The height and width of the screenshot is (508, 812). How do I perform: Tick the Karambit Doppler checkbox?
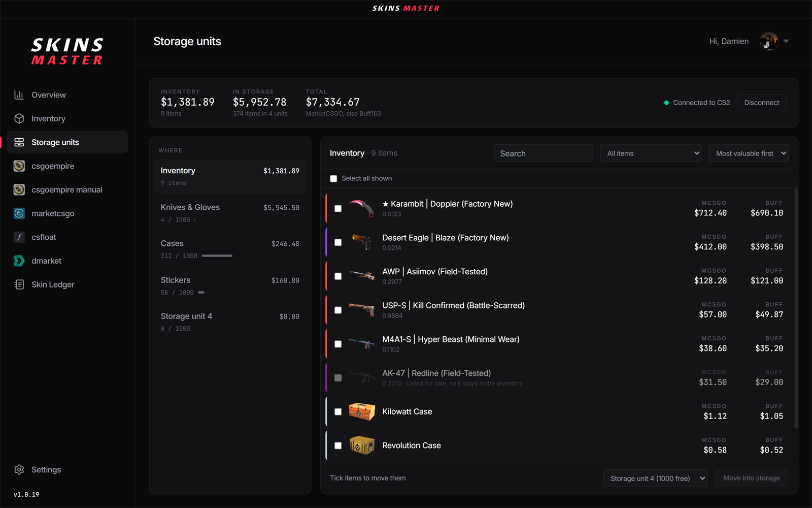point(338,208)
